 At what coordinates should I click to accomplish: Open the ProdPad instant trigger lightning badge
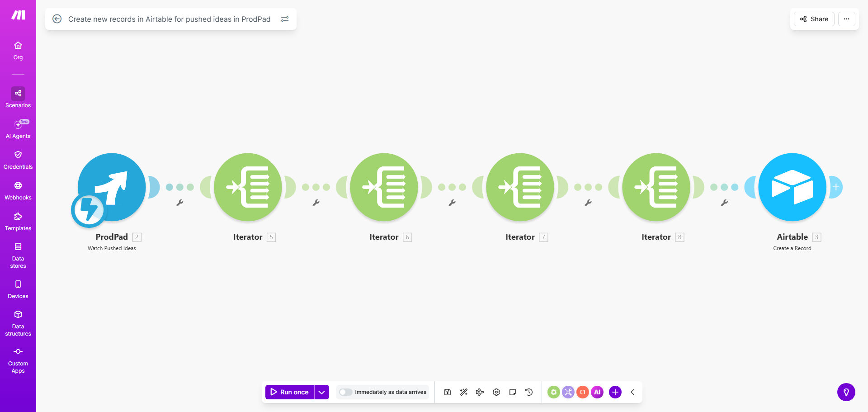(88, 210)
